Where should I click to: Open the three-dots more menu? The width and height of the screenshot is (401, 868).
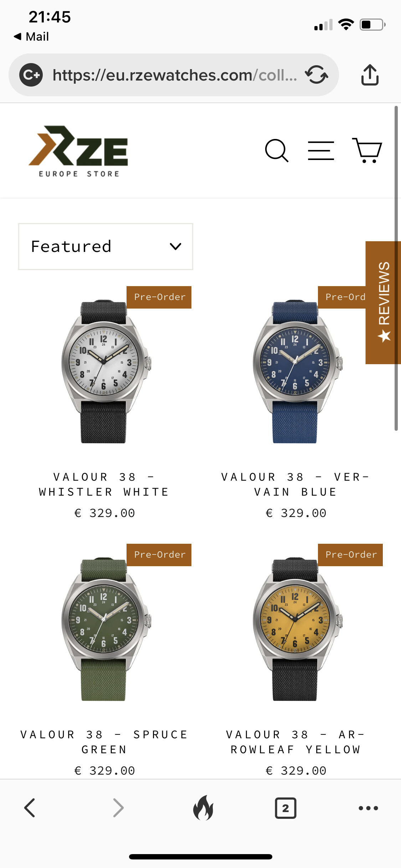[368, 808]
